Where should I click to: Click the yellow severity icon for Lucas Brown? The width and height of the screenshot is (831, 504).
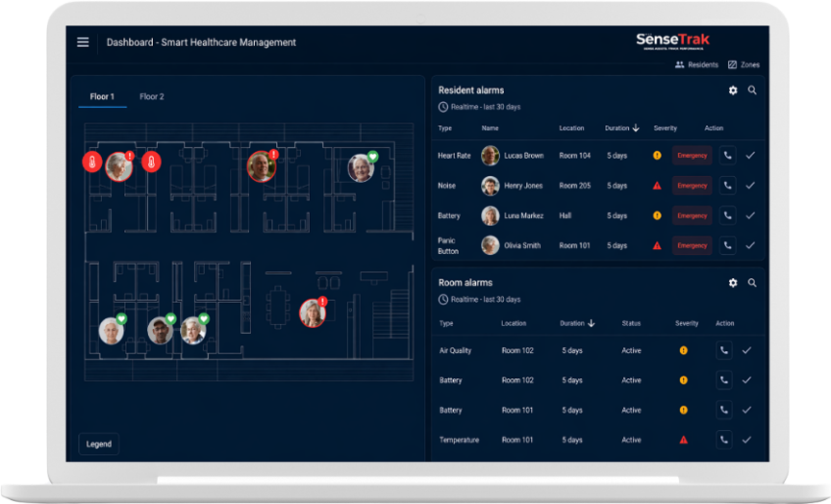[657, 155]
